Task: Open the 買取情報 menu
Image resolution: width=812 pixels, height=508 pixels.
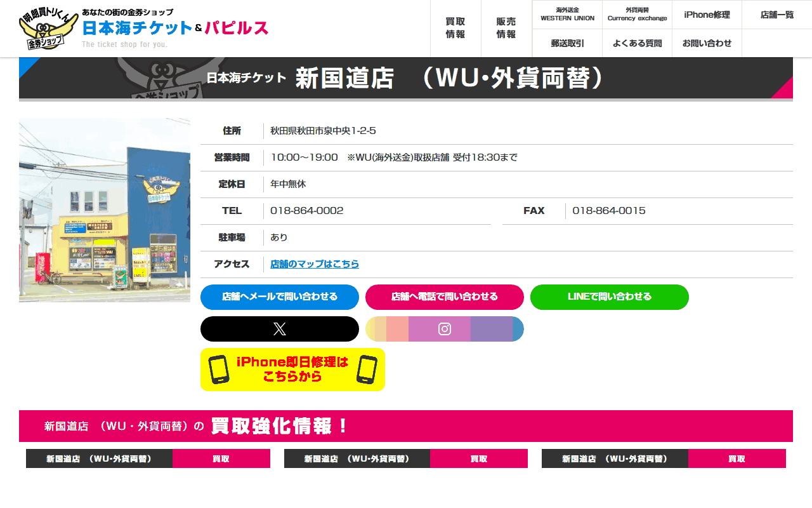Action: point(455,29)
